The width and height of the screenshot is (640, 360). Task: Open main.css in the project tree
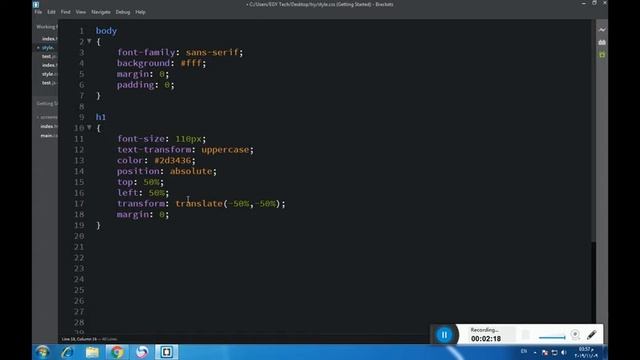point(49,136)
